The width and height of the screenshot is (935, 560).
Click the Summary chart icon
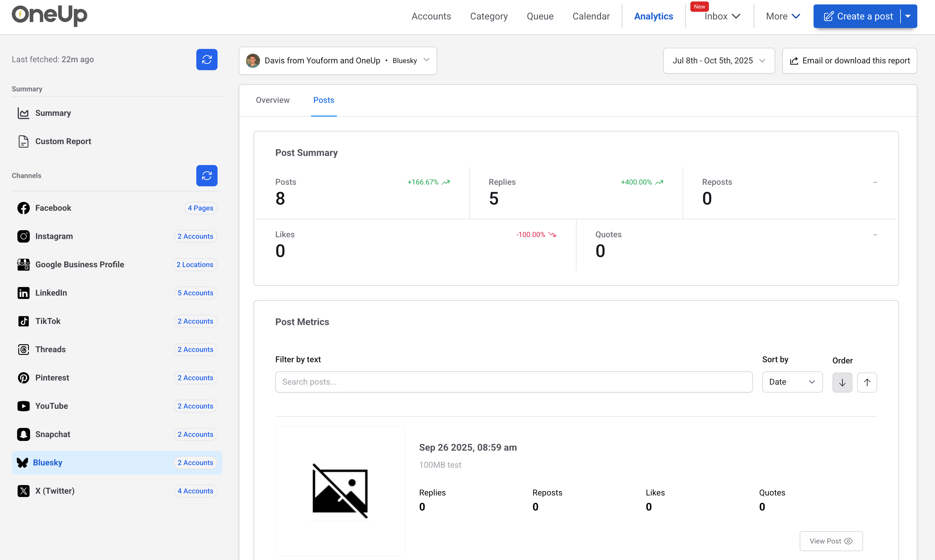23,113
